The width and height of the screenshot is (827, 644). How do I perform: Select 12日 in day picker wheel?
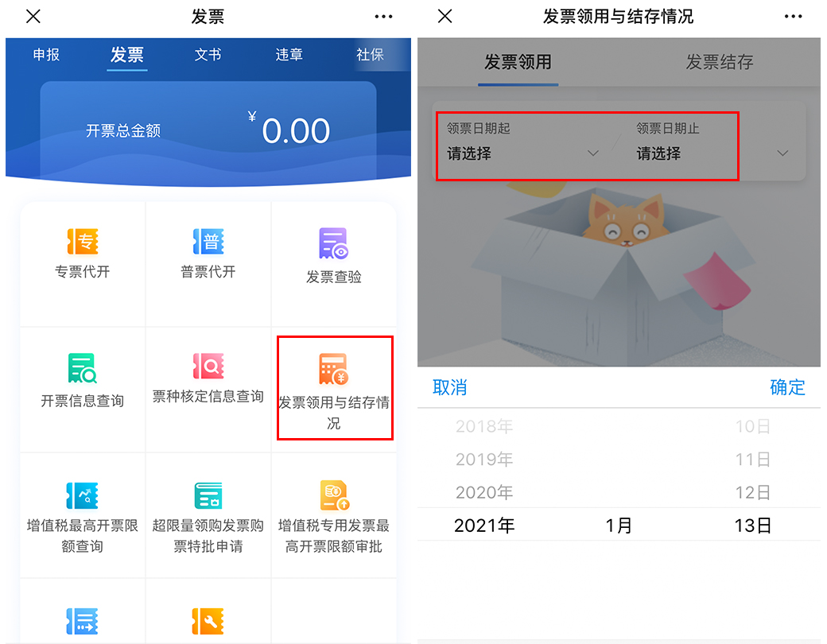[752, 493]
